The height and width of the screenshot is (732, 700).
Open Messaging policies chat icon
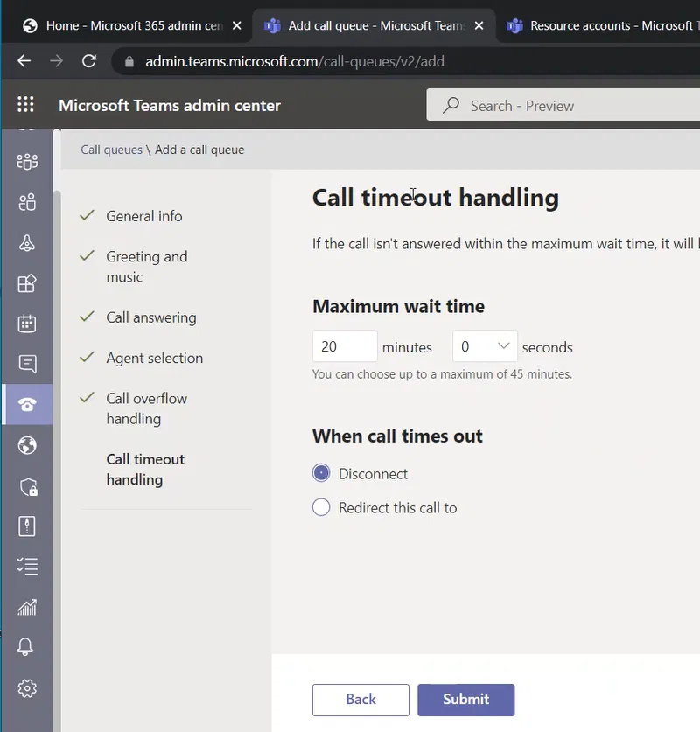coord(27,364)
